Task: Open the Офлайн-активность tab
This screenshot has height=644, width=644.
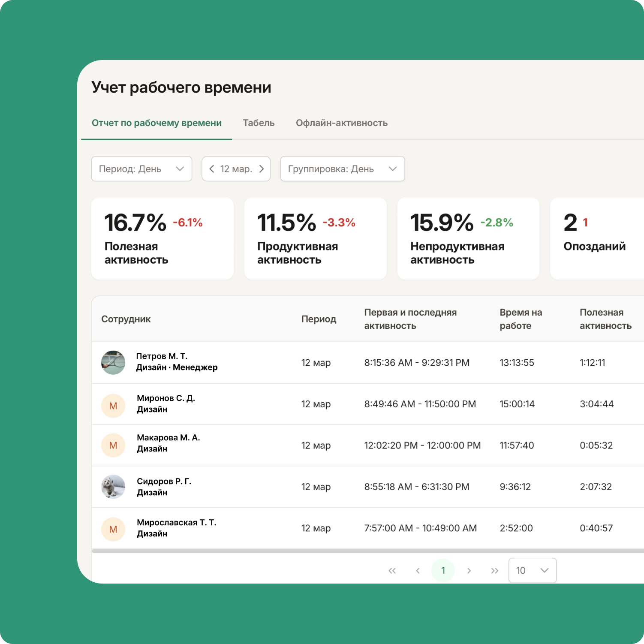Action: (341, 123)
